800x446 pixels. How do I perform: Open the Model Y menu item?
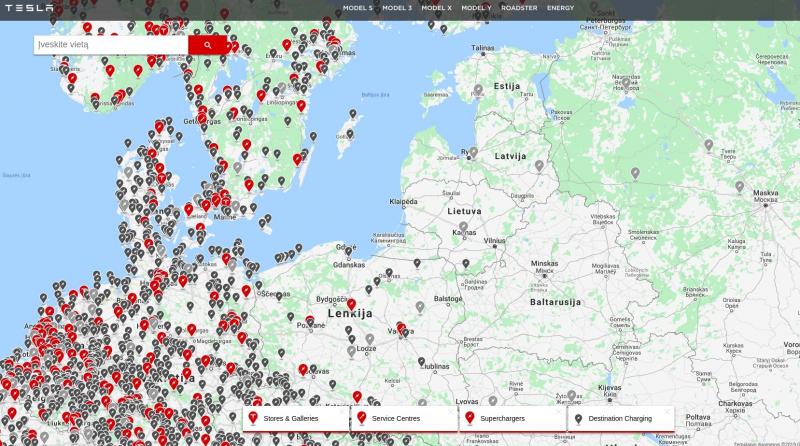click(476, 8)
